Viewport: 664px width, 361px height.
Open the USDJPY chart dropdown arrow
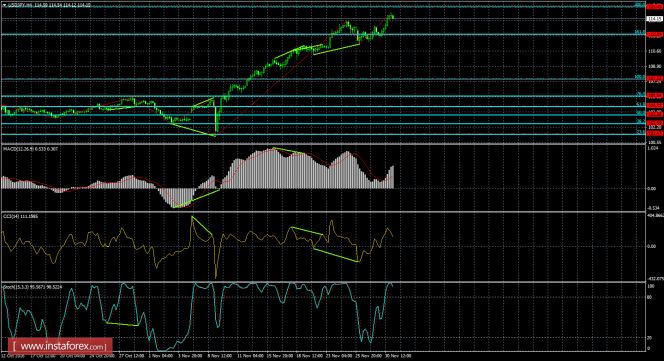point(4,5)
